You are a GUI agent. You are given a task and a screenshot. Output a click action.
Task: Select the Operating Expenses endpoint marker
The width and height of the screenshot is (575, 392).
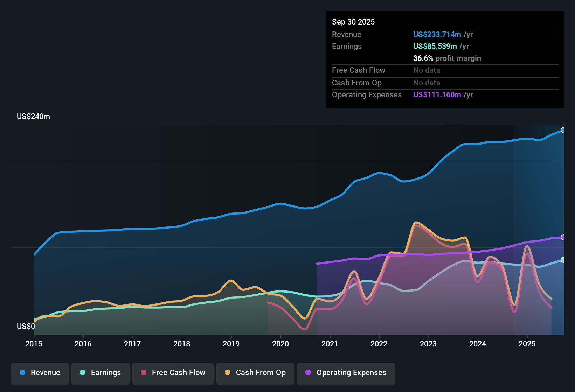click(563, 237)
